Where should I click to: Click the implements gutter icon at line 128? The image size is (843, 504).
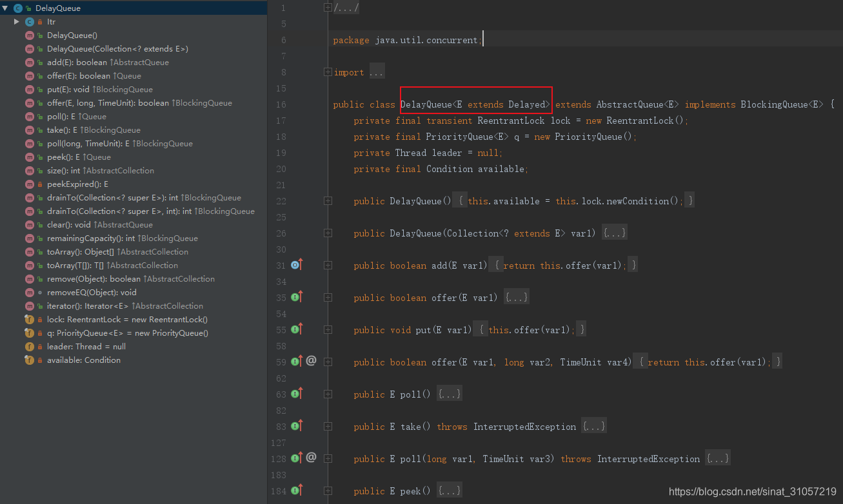pyautogui.click(x=297, y=458)
